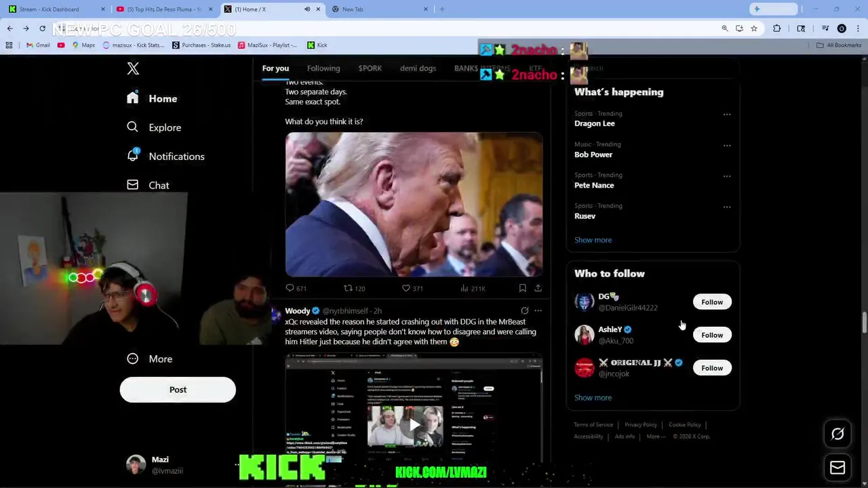Image resolution: width=868 pixels, height=488 pixels.
Task: Open the Accessibility footer link
Action: point(589,436)
